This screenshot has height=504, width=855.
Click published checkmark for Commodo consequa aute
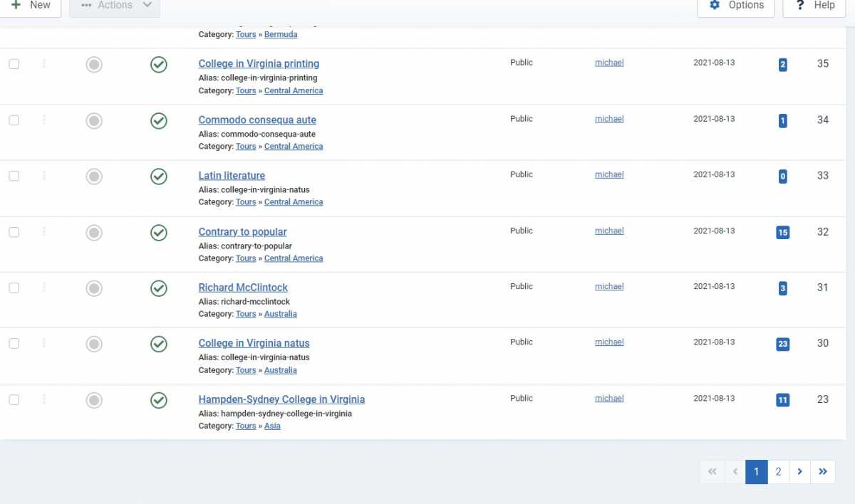pyautogui.click(x=159, y=121)
